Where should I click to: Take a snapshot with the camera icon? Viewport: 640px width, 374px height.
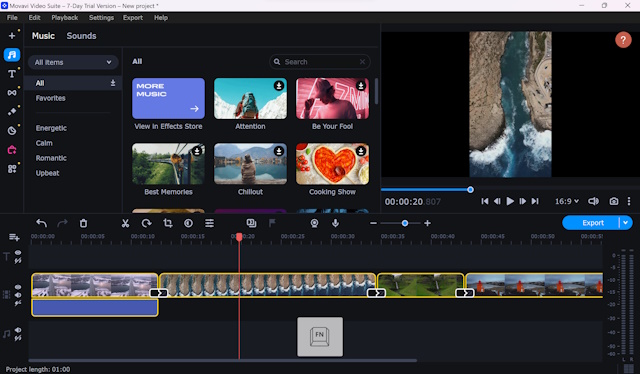pyautogui.click(x=613, y=201)
